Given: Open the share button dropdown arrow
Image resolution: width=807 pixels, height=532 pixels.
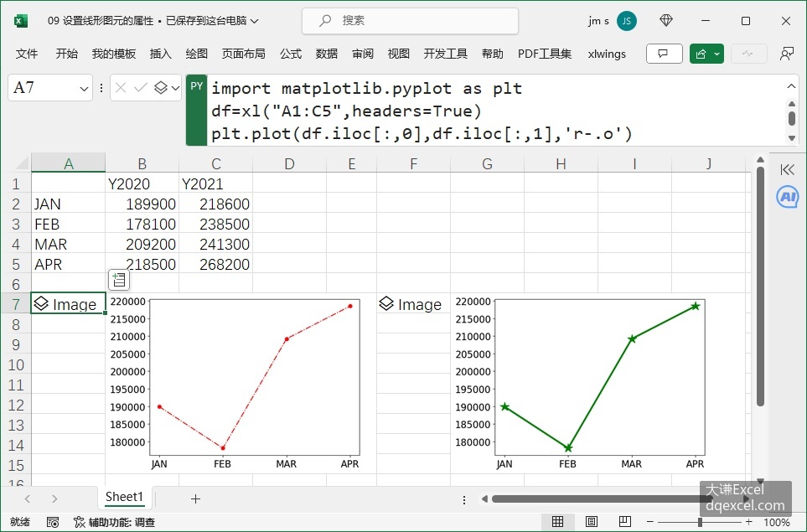Looking at the screenshot, I should coord(717,54).
